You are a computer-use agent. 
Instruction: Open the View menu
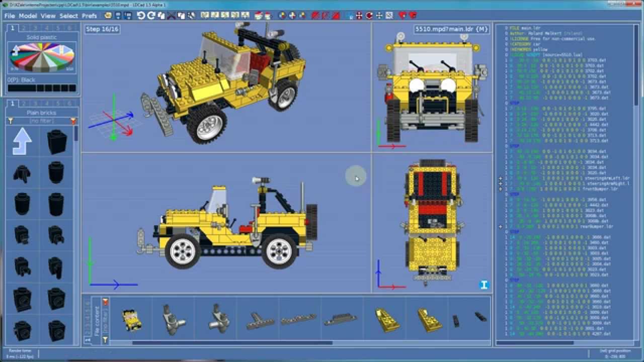tap(48, 16)
